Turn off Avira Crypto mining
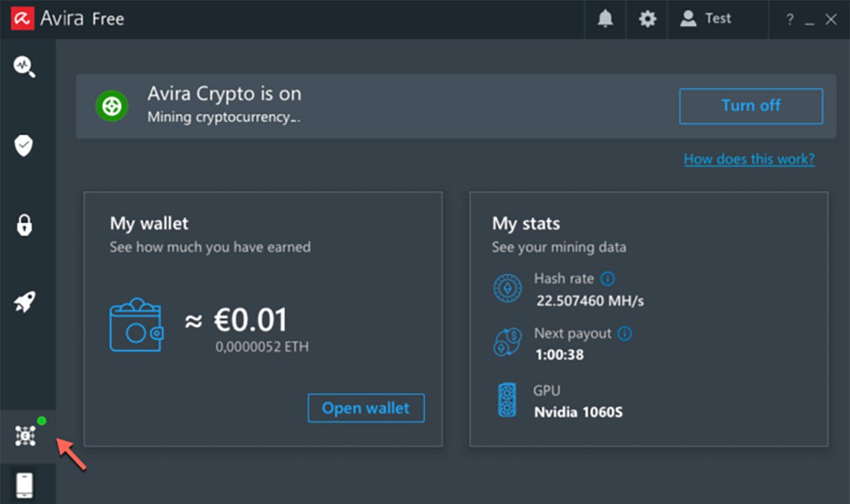The image size is (850, 504). 750,106
